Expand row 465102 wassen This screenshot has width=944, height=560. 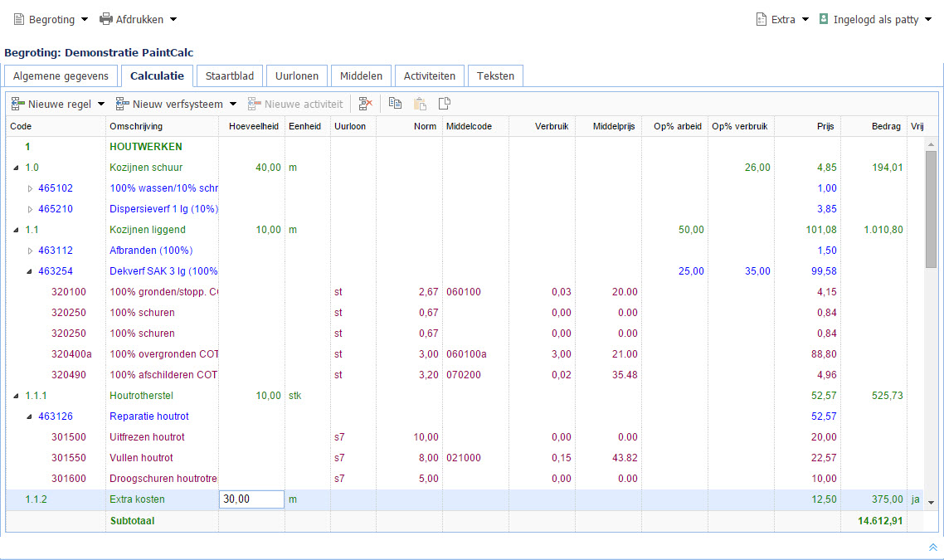click(31, 188)
